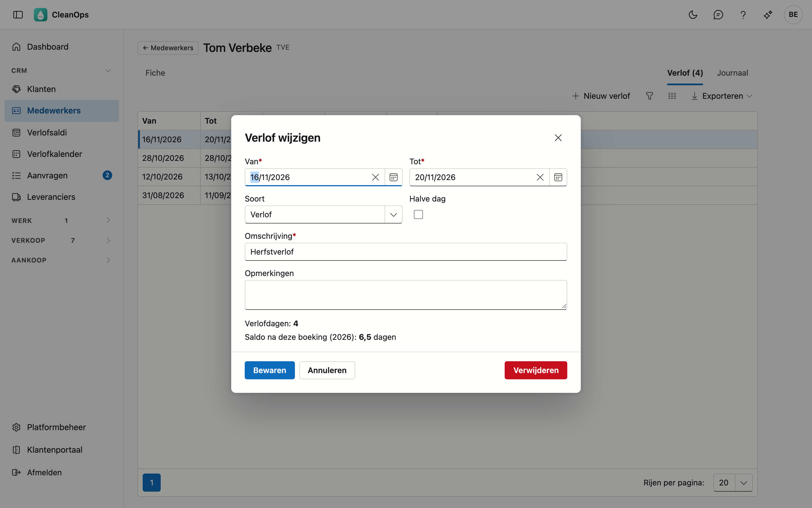The height and width of the screenshot is (508, 812).
Task: Click the red Verwijderen button
Action: point(536,370)
